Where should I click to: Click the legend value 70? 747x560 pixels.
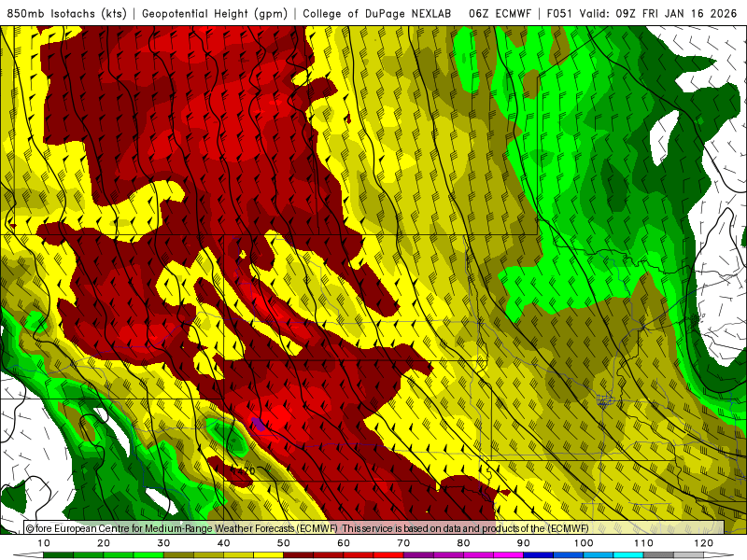(x=403, y=543)
